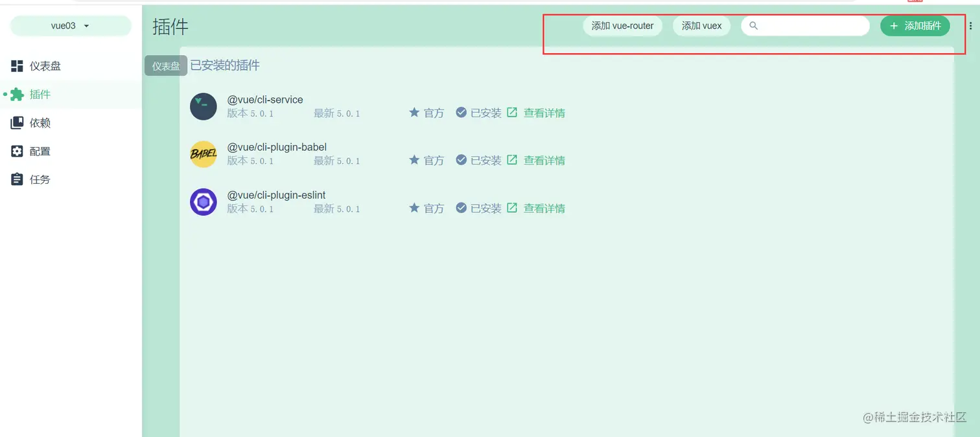
Task: Click the official star icon for cli-plugin-babel
Action: click(x=414, y=159)
